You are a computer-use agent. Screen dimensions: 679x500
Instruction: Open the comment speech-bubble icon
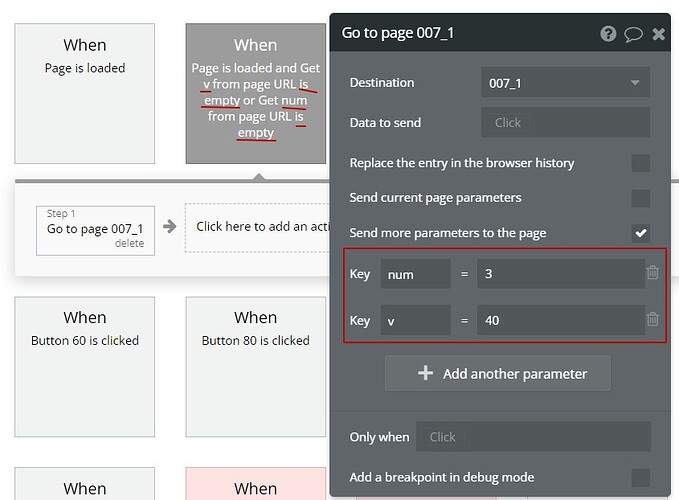coord(633,34)
